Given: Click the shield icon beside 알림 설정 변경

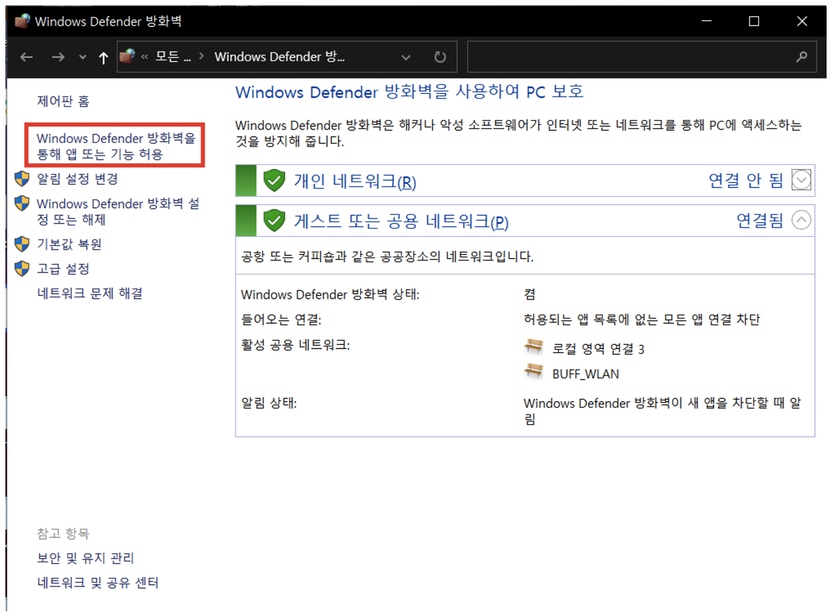Looking at the screenshot, I should coord(22,178).
